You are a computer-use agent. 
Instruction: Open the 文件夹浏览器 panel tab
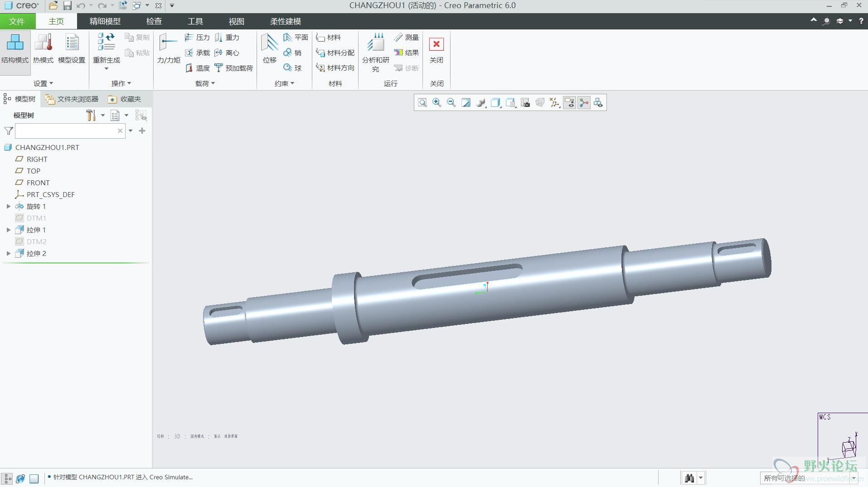coord(72,99)
